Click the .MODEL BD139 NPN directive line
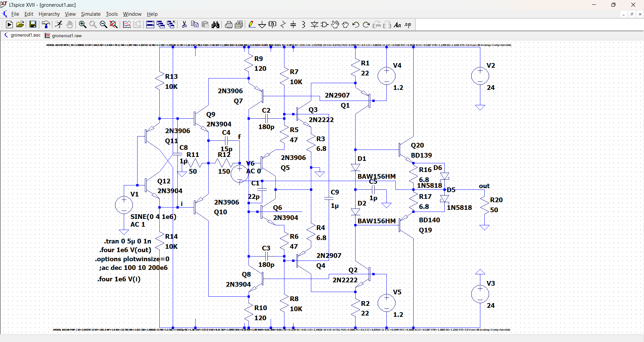Viewport: 644px width, 342px height. click(278, 45)
